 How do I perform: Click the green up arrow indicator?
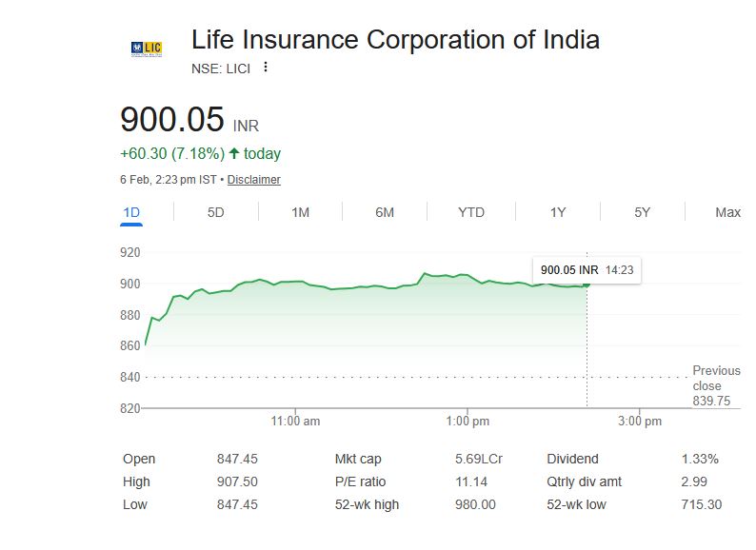click(234, 153)
